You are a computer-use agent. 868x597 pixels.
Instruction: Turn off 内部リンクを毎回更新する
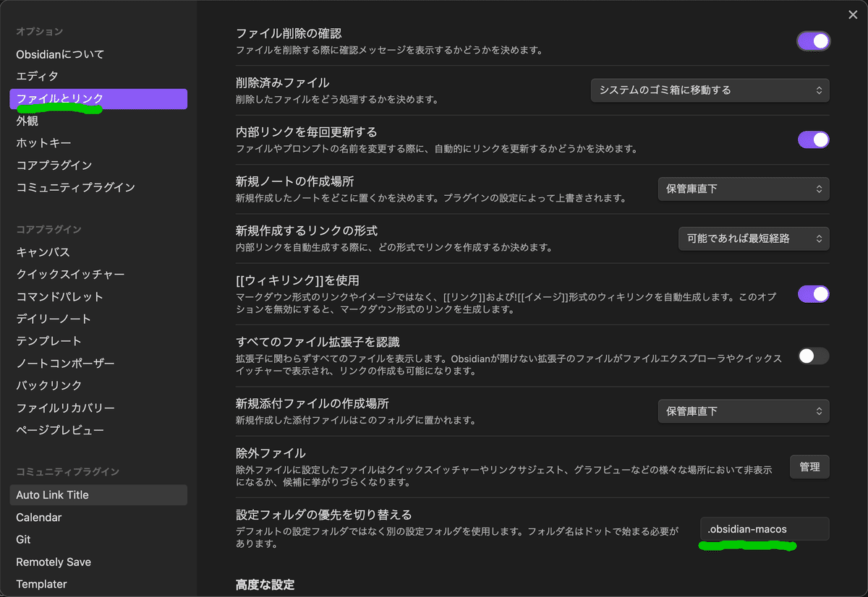point(813,139)
